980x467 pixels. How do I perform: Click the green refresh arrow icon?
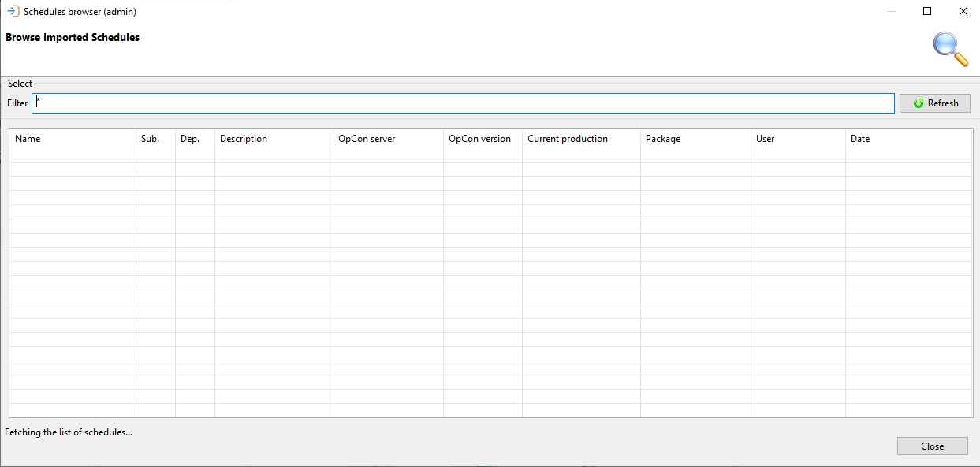pos(919,103)
